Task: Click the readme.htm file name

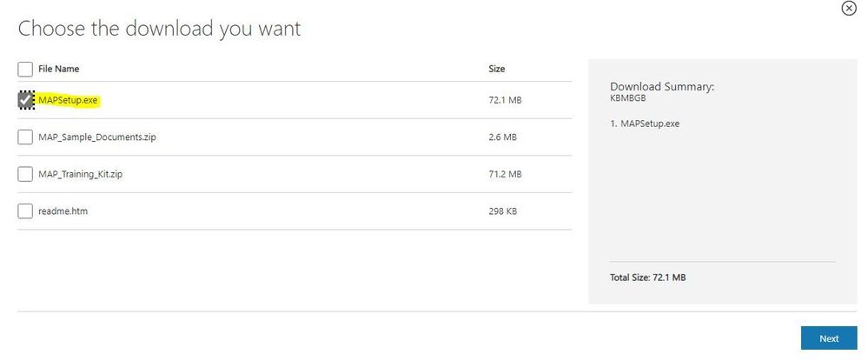Action: point(63,211)
